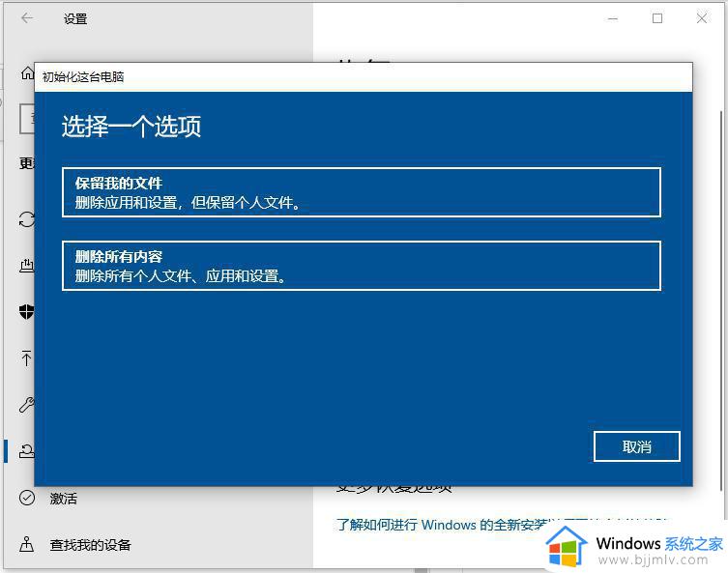Choose the 删除所有内容 option
Image resolution: width=728 pixels, height=573 pixels.
coord(362,266)
